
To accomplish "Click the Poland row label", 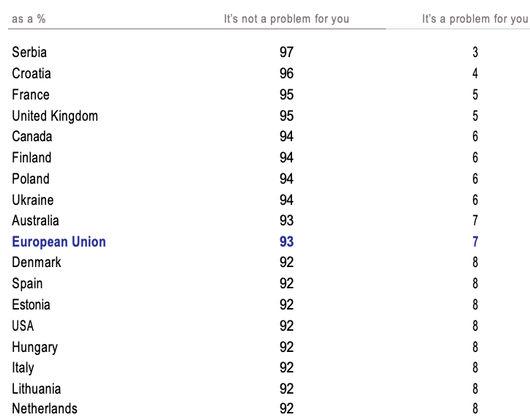I will 31,179.
